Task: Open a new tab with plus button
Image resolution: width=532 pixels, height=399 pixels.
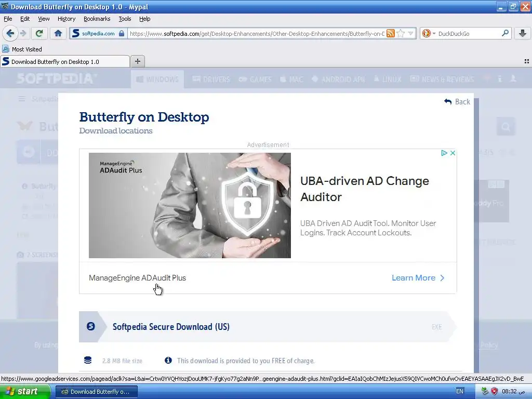Action: point(137,61)
